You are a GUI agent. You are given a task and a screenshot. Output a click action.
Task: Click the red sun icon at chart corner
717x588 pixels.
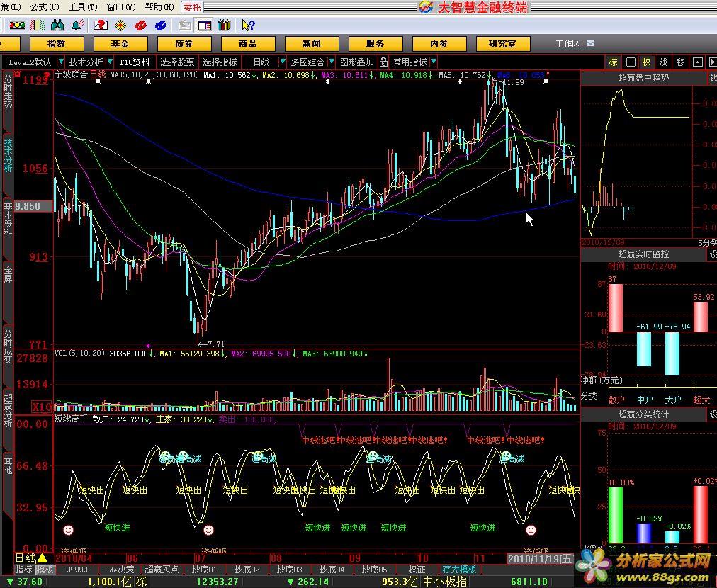(18, 74)
